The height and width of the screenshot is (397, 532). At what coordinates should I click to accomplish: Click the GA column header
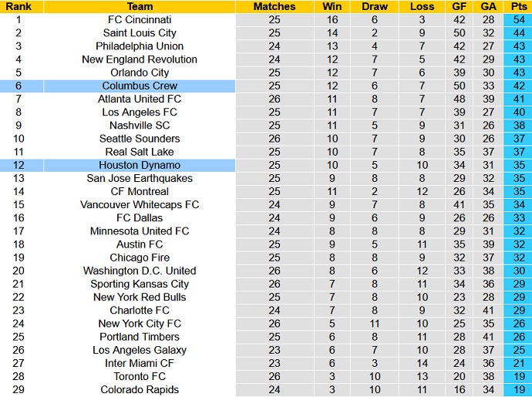[488, 6]
